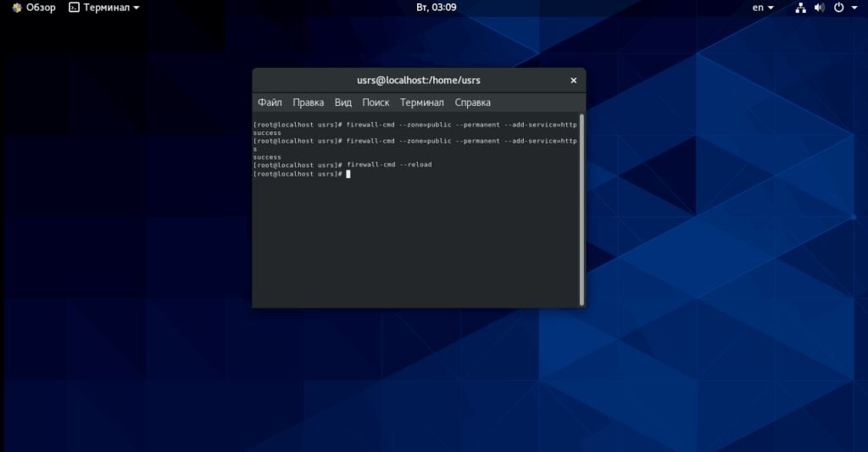The width and height of the screenshot is (868, 452).
Task: Open the Файл menu
Action: point(270,103)
